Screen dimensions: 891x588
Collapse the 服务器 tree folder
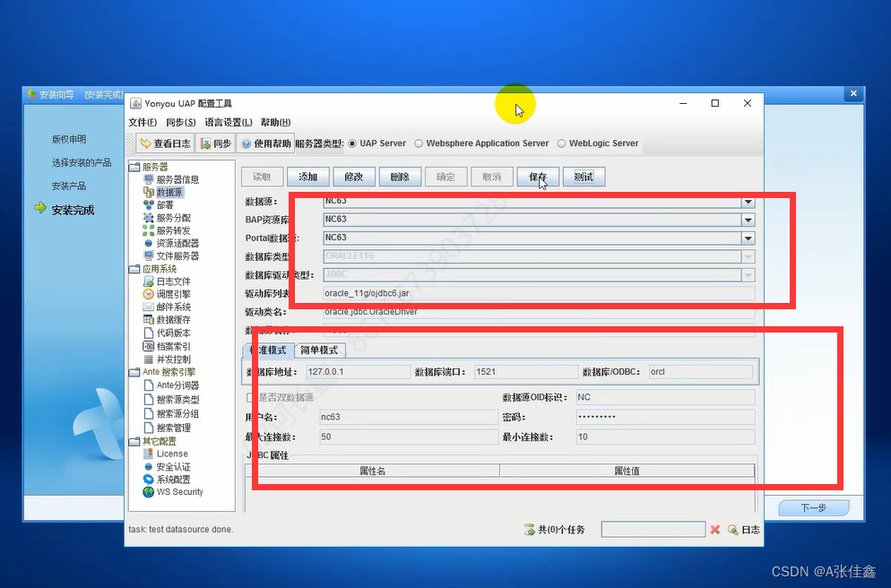(x=134, y=167)
